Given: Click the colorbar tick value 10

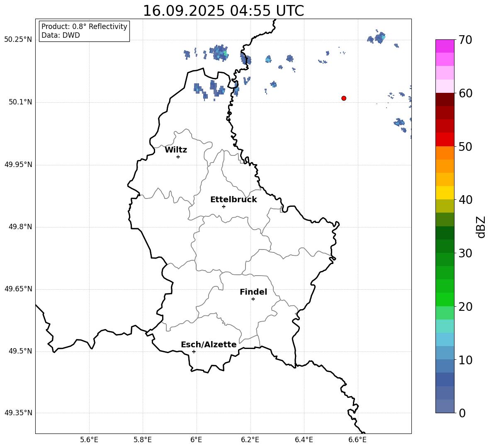Looking at the screenshot, I should pos(465,360).
